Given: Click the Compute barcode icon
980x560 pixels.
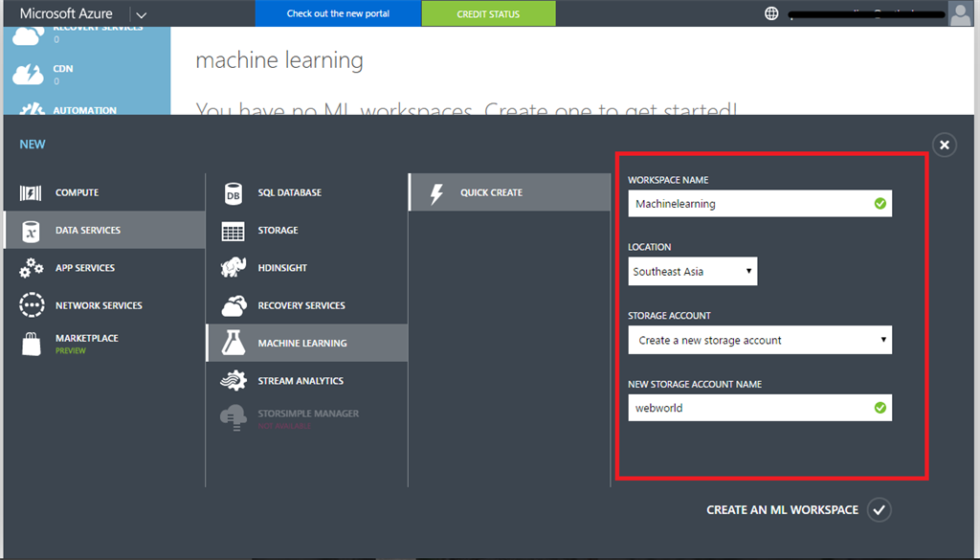Looking at the screenshot, I should coord(31,193).
